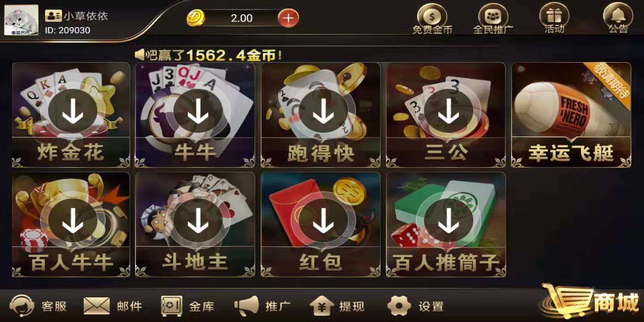
Task: Open the 商城 shopping cart store
Action: [x=590, y=302]
